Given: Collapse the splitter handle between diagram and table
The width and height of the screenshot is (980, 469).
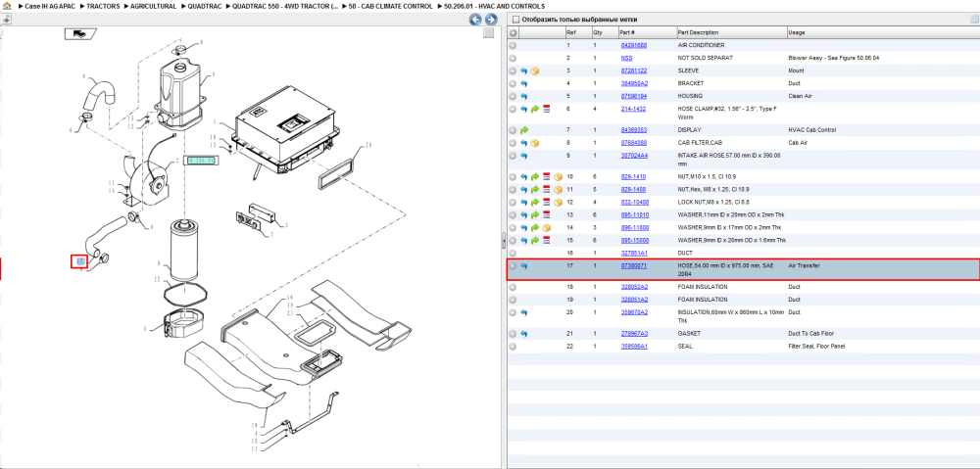Looking at the screenshot, I should (504, 241).
